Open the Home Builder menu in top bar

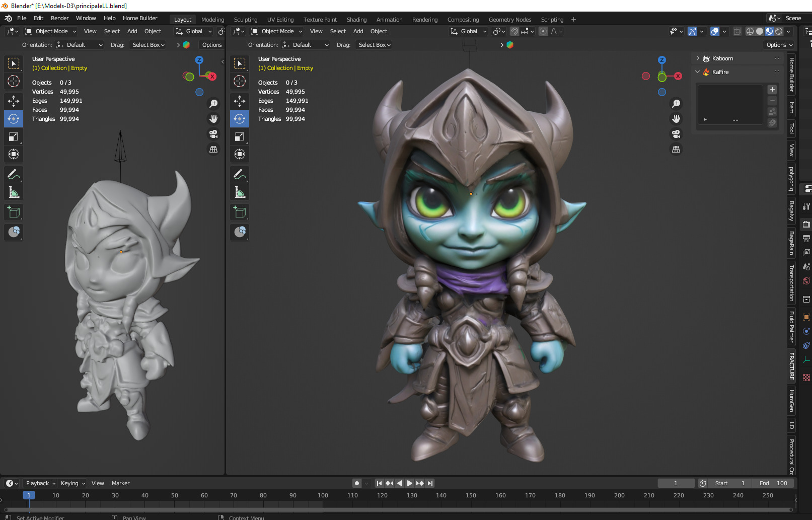coord(140,18)
